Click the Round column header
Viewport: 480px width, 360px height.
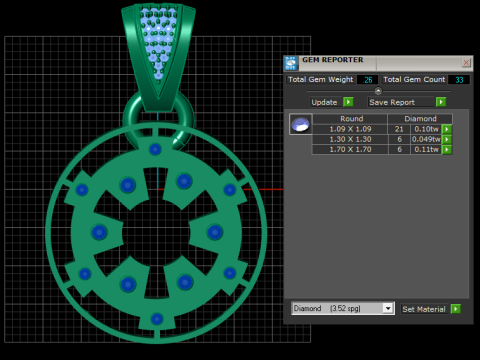pos(350,119)
